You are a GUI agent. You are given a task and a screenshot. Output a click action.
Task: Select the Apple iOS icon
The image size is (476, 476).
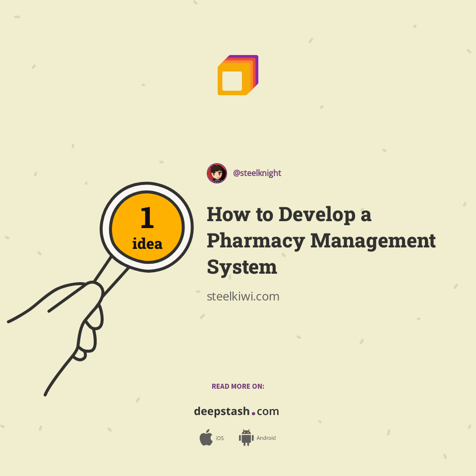[206, 438]
